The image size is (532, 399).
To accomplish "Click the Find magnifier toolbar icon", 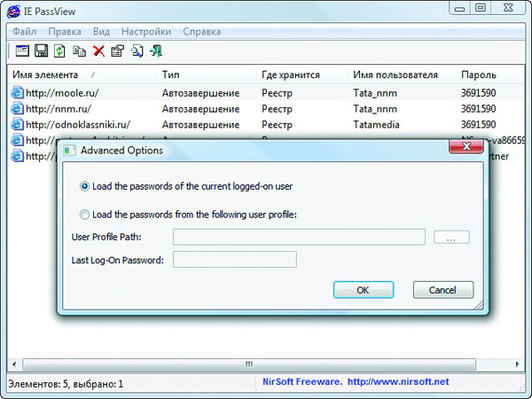I will click(137, 51).
